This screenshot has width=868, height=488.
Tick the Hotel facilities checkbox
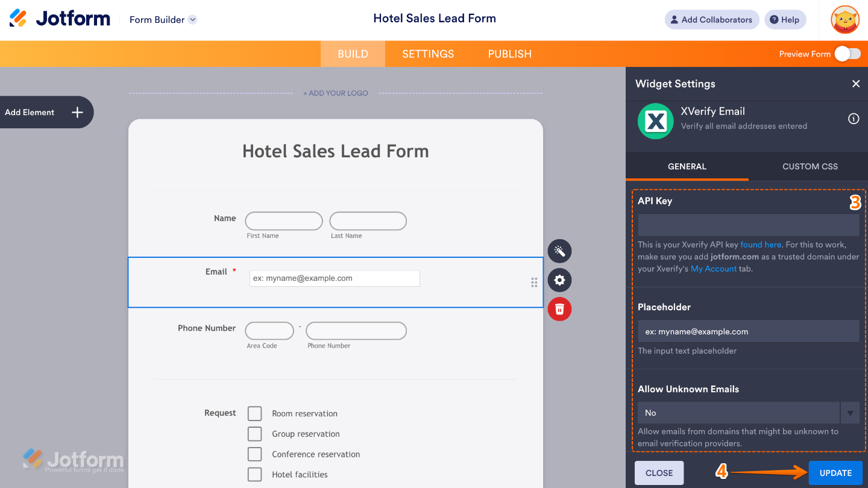click(x=255, y=474)
